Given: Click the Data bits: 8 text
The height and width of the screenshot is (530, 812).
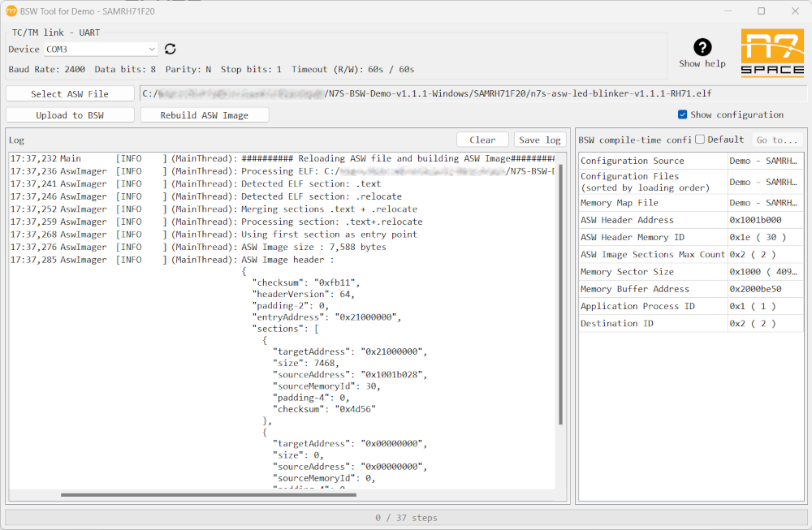Looking at the screenshot, I should click(125, 69).
